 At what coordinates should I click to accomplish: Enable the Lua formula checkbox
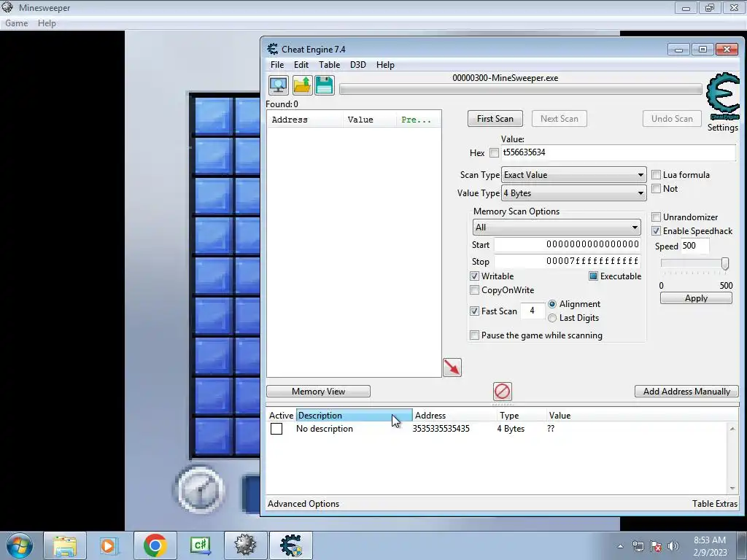point(656,175)
